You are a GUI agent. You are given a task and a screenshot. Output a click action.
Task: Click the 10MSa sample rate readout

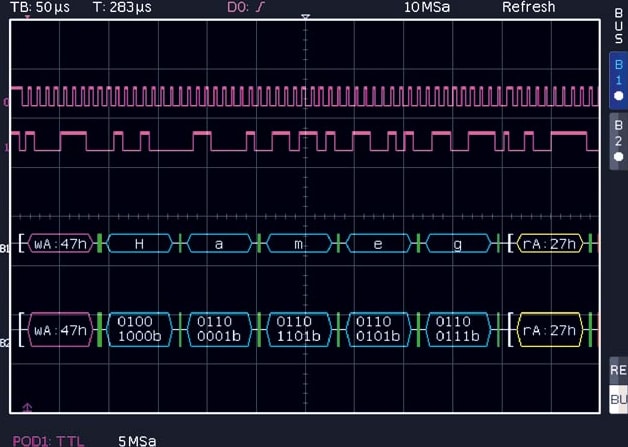tap(427, 7)
